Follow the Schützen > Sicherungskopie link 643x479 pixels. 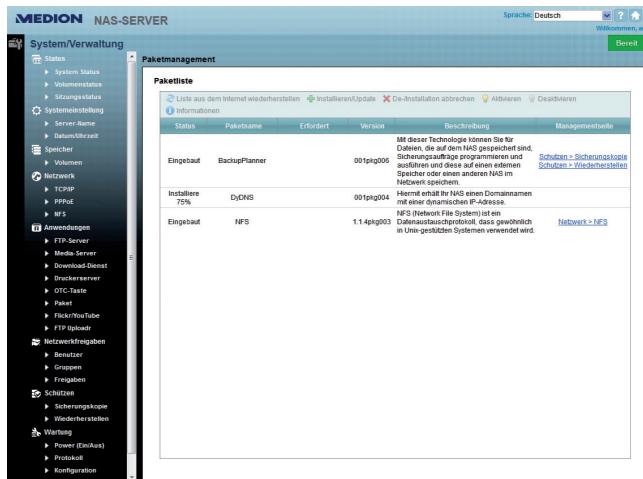(583, 157)
